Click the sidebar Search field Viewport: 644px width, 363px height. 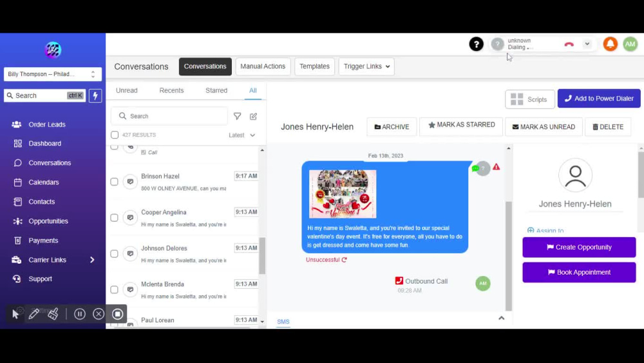[x=44, y=95]
